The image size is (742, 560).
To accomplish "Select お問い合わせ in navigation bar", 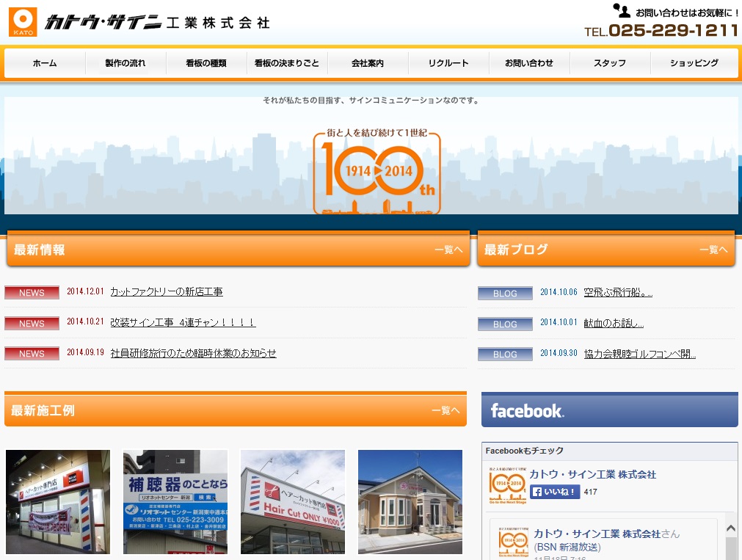I will (529, 63).
